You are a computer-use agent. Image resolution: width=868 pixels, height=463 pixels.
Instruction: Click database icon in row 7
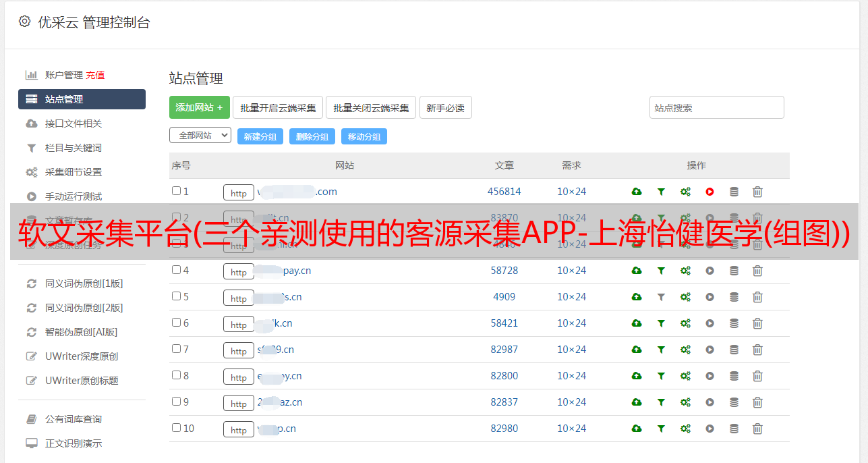point(734,350)
